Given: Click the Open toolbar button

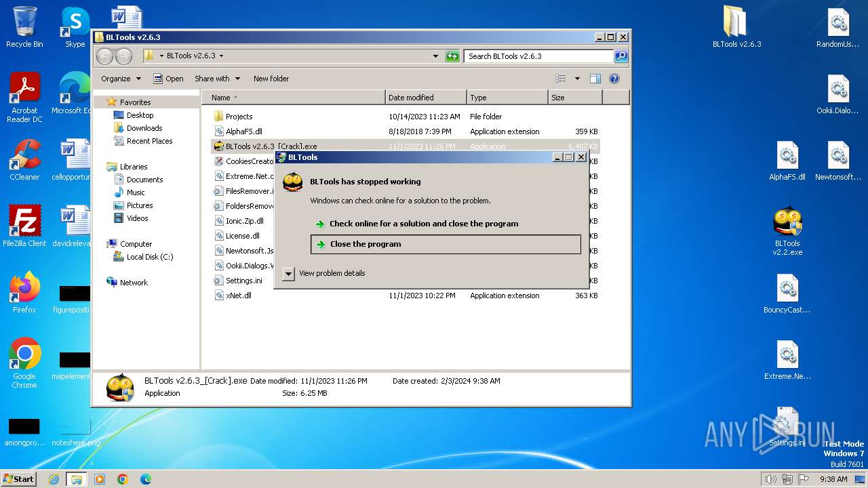Looking at the screenshot, I should [168, 79].
